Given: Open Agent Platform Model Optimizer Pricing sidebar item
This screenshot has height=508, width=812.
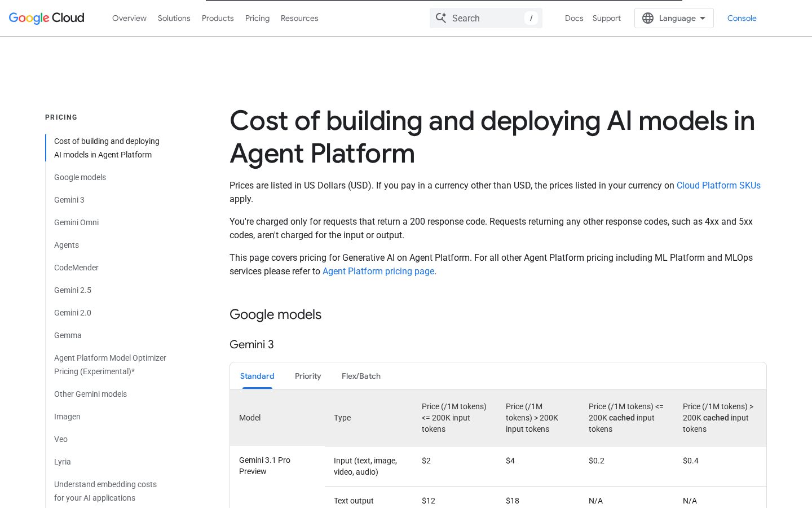Looking at the screenshot, I should [110, 365].
